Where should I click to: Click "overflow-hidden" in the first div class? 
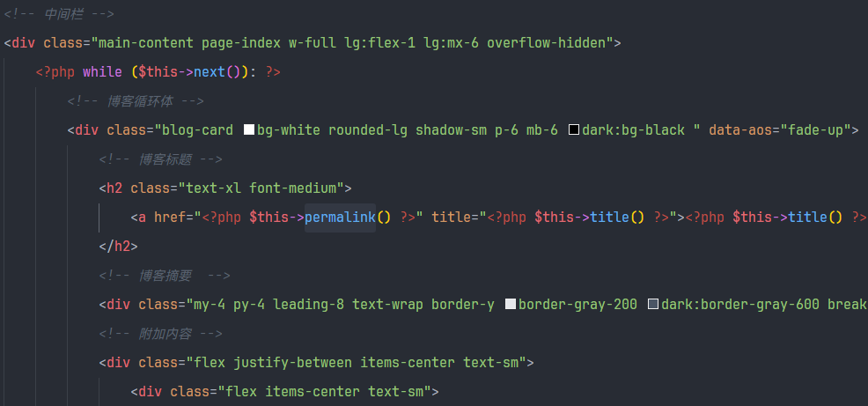[547, 42]
